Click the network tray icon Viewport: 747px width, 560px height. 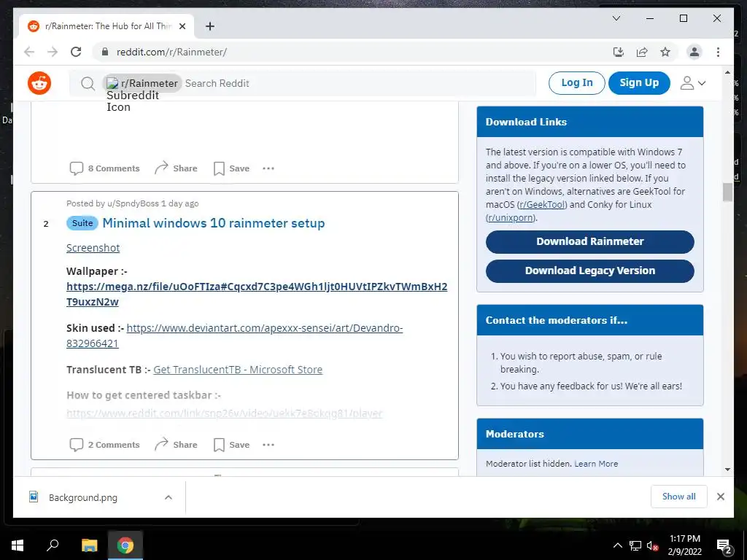(x=635, y=545)
